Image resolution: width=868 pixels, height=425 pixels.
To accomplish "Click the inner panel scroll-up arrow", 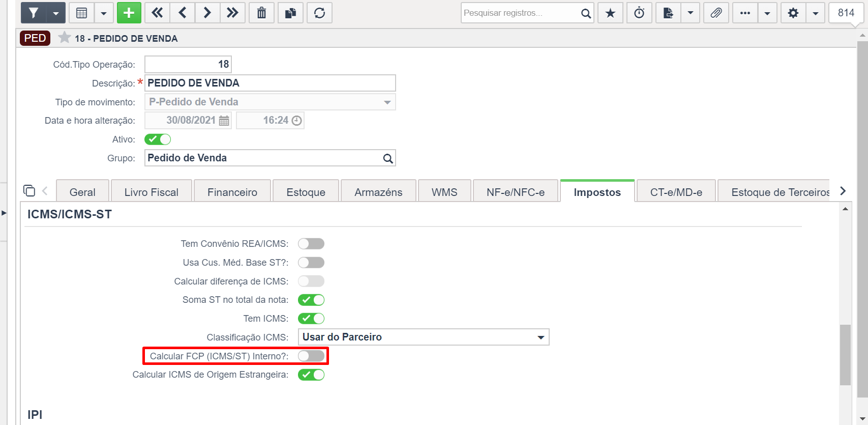I will coord(846,209).
